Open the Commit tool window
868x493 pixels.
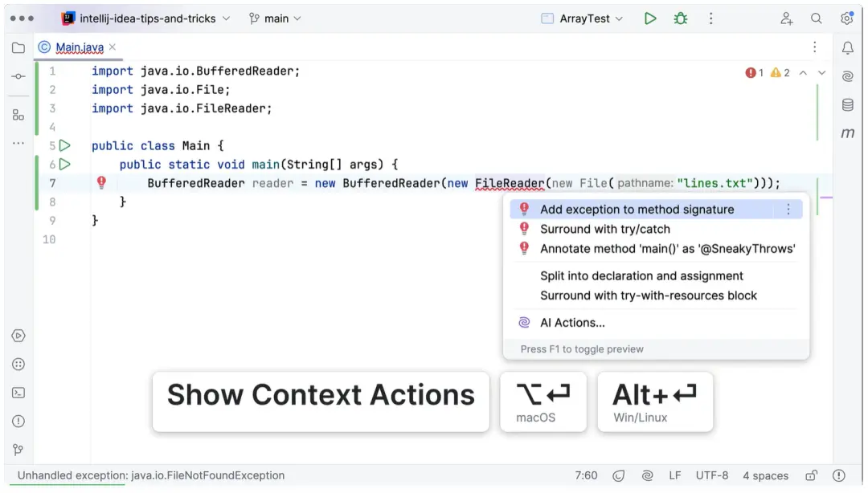point(18,76)
